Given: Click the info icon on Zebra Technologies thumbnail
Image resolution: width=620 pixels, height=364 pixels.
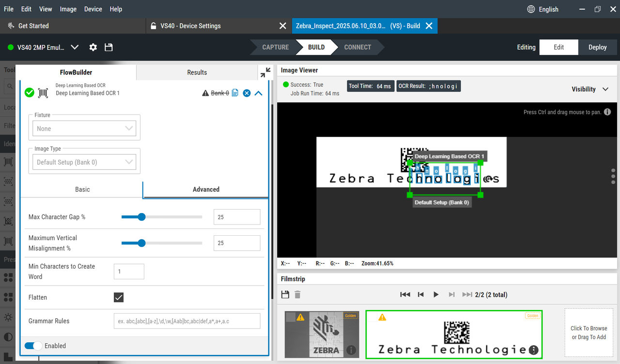Looking at the screenshot, I should [x=534, y=350].
